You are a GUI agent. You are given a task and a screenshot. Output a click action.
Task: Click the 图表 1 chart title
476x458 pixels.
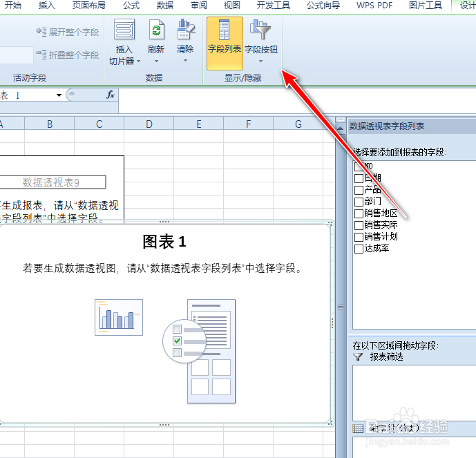coord(164,242)
